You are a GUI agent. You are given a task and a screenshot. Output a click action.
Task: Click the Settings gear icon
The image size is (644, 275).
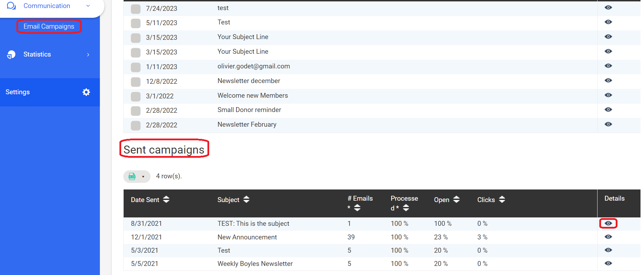86,92
